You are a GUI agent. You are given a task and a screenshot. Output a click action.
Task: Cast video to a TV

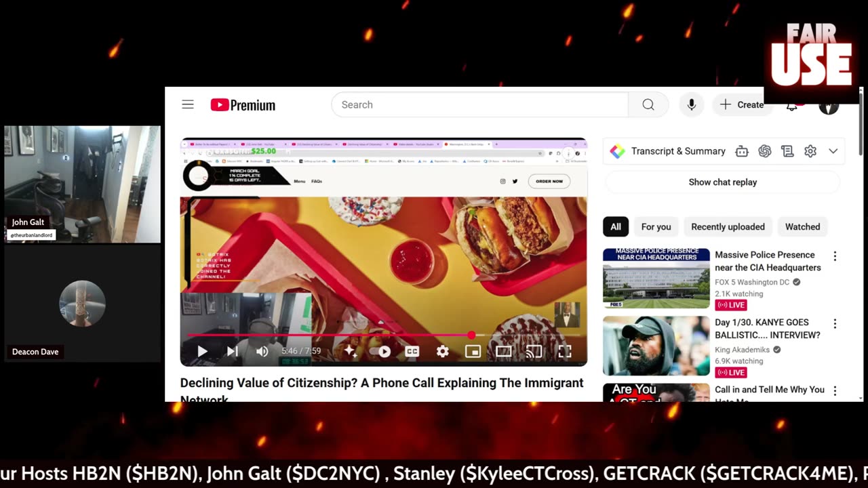(x=534, y=351)
